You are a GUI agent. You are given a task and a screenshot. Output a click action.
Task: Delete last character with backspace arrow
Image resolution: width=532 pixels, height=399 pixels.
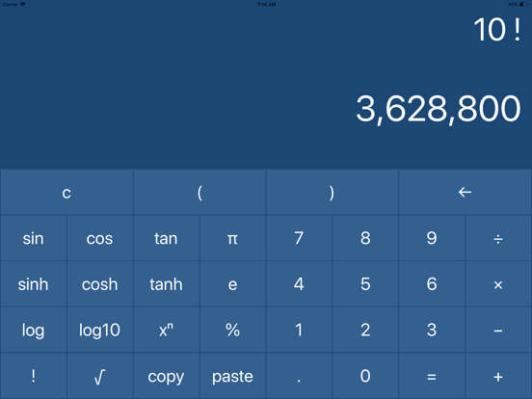465,193
